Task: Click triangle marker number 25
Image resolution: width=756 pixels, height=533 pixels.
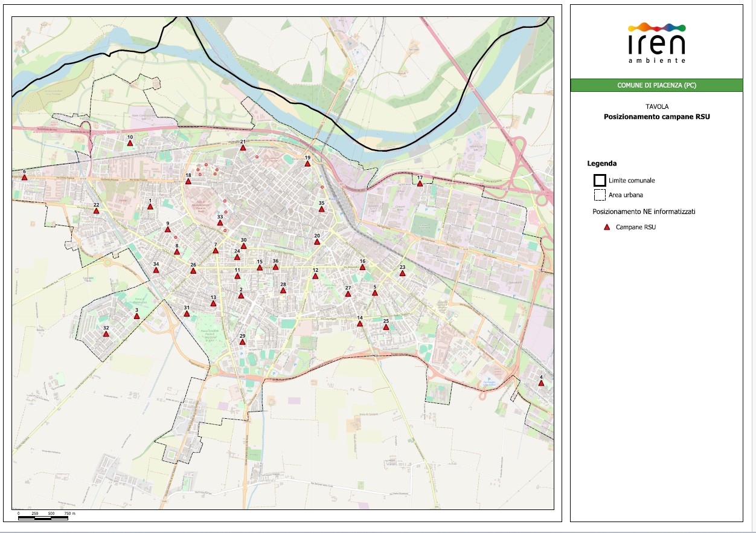Action: click(x=386, y=327)
